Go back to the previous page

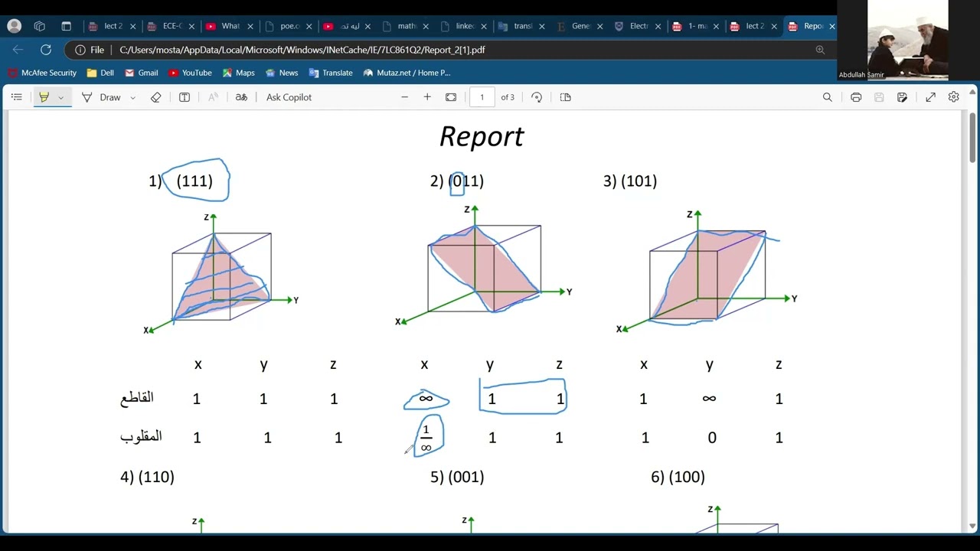pyautogui.click(x=18, y=50)
